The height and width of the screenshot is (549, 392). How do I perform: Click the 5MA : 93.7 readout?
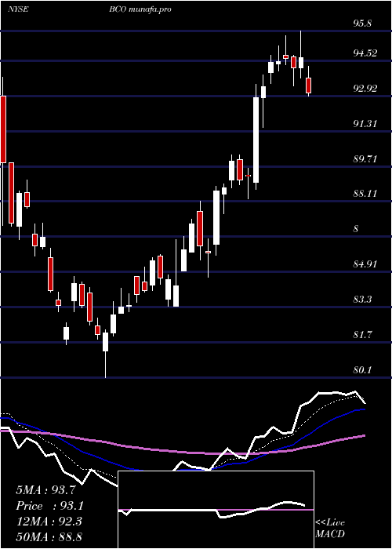click(x=45, y=490)
